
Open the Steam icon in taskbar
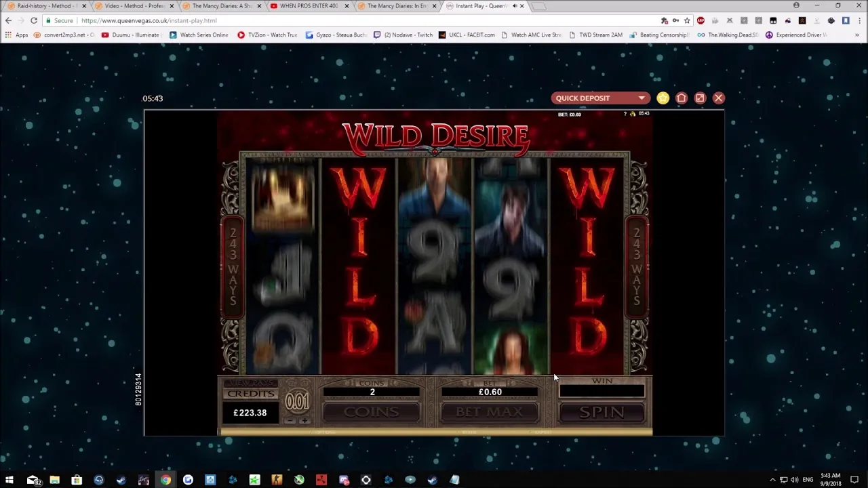pyautogui.click(x=121, y=480)
